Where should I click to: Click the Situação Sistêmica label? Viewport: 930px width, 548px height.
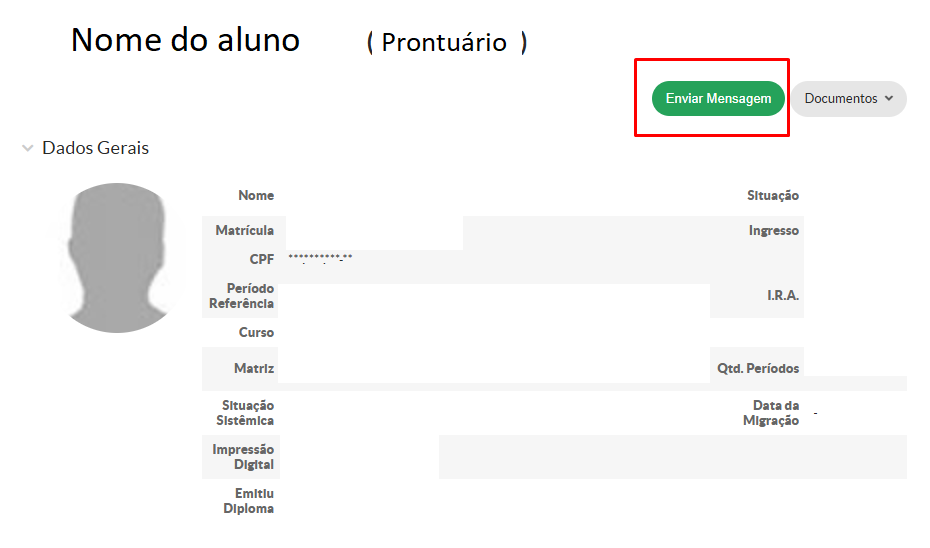(x=247, y=413)
